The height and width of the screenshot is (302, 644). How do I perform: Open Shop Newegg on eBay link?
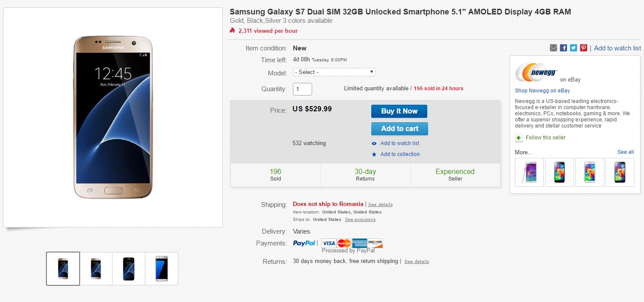point(542,91)
